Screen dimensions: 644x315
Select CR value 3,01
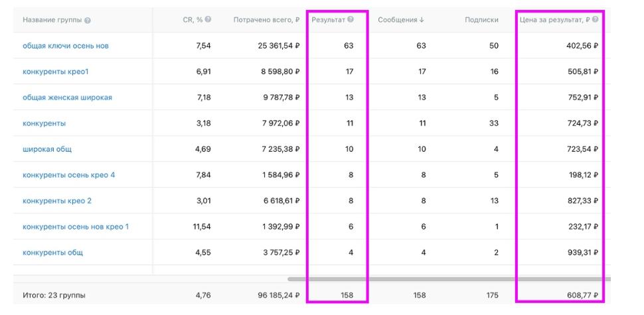(x=203, y=201)
